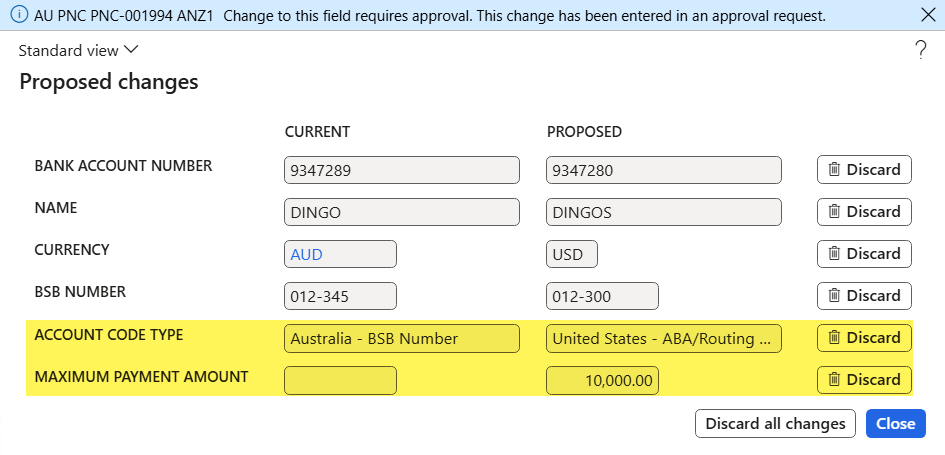The height and width of the screenshot is (455, 945).
Task: Open the current AUD currency link
Action: pos(306,254)
